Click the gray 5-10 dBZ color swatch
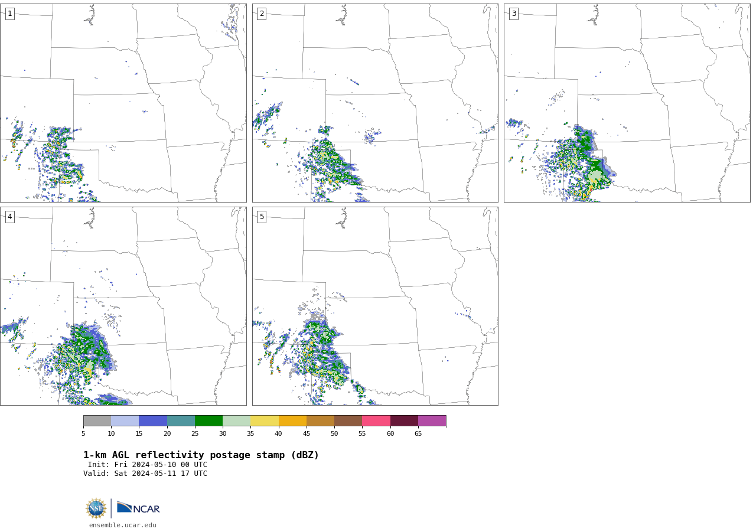 pos(97,421)
